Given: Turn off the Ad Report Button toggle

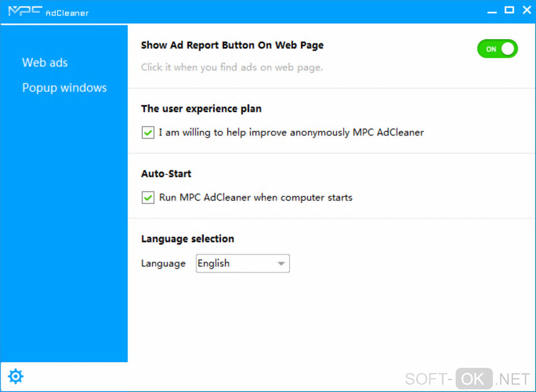Looking at the screenshot, I should tap(497, 49).
